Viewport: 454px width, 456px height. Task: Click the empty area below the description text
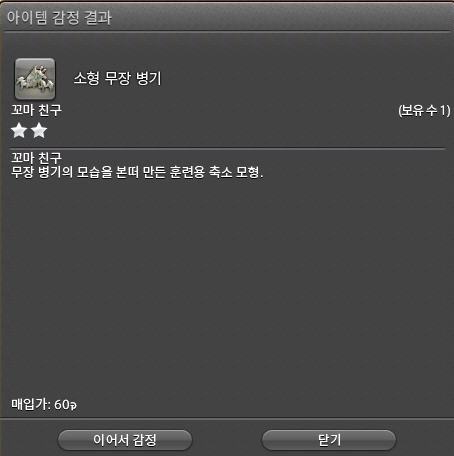(227, 287)
